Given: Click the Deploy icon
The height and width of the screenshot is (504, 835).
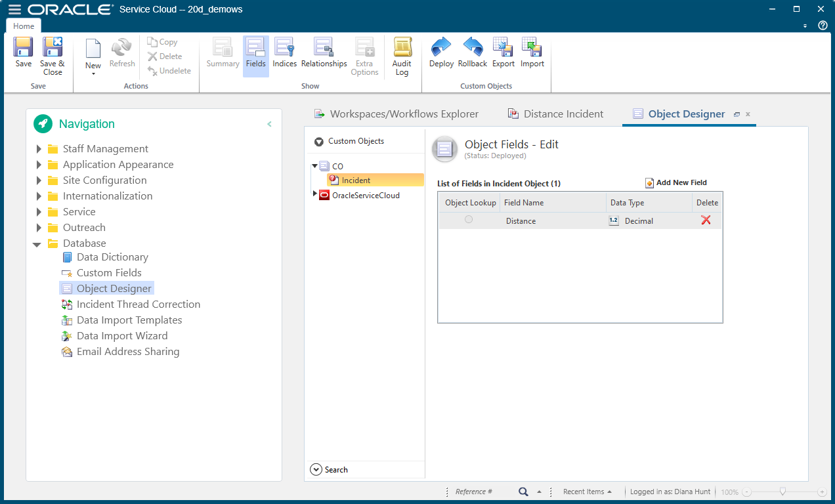Looking at the screenshot, I should (x=440, y=52).
